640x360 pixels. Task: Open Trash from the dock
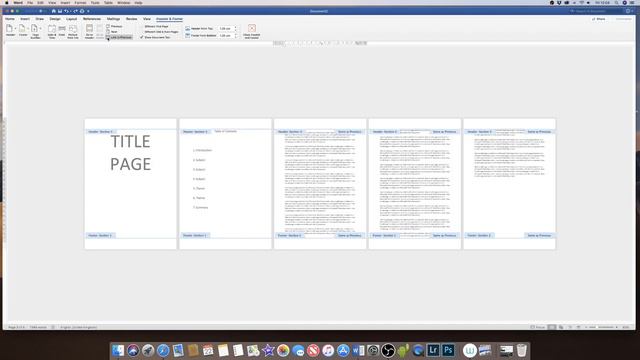[x=522, y=350]
